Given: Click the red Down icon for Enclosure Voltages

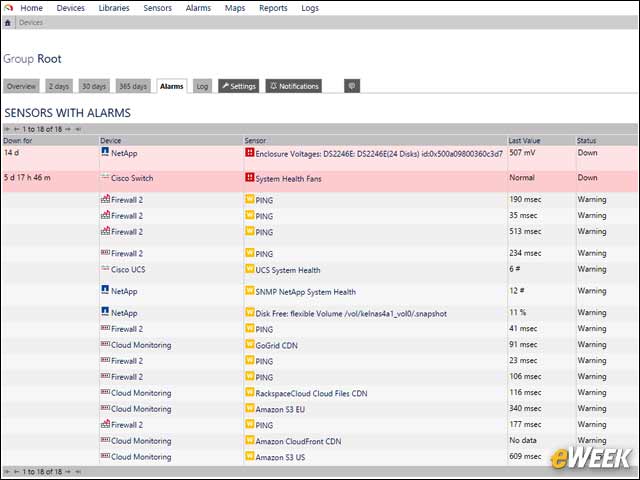Looking at the screenshot, I should click(x=249, y=153).
